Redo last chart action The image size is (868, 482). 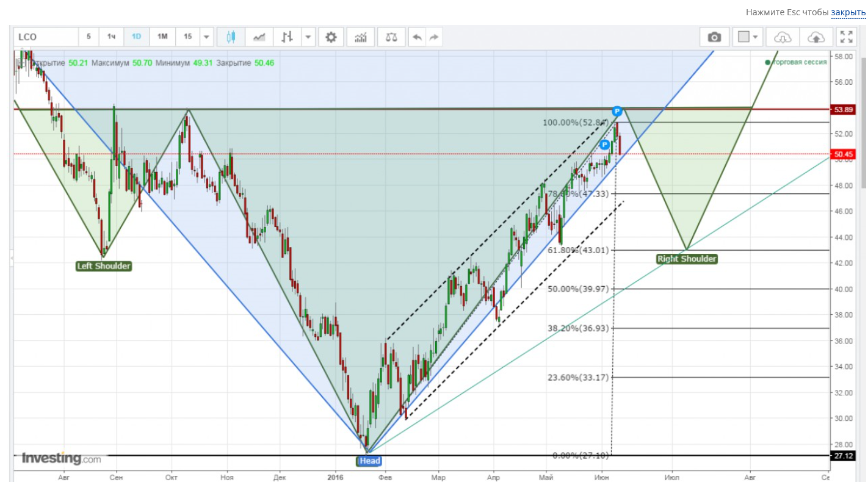[x=434, y=37]
